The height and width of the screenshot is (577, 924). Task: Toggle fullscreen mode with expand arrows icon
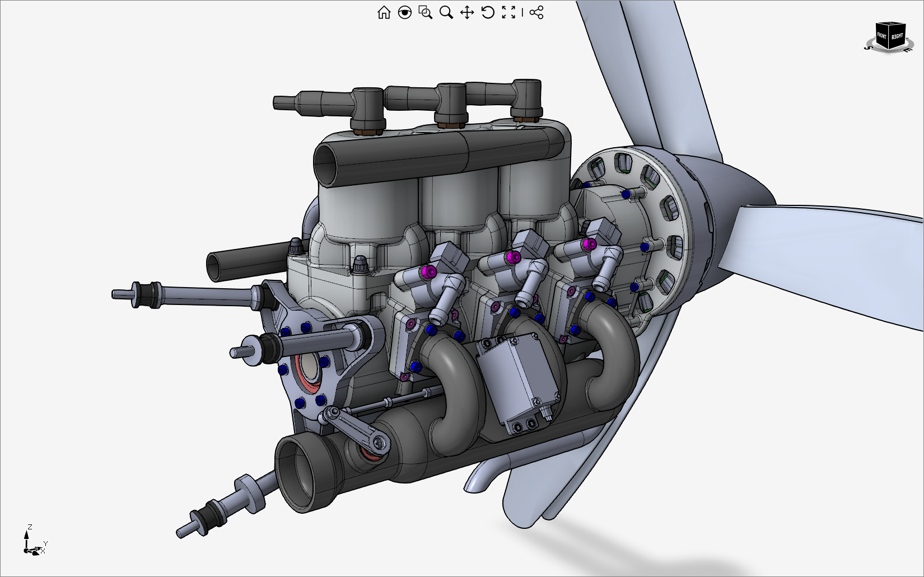click(508, 12)
